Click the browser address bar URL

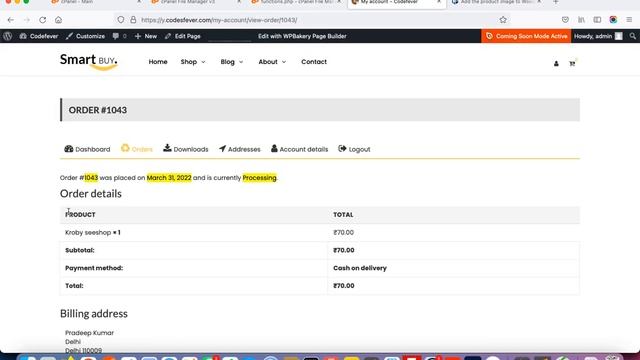pos(219,20)
